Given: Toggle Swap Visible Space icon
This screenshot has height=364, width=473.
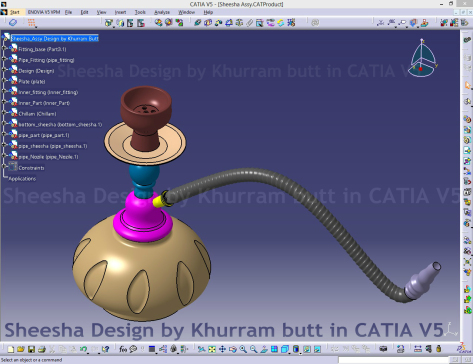Looking at the screenshot, I should 317,349.
